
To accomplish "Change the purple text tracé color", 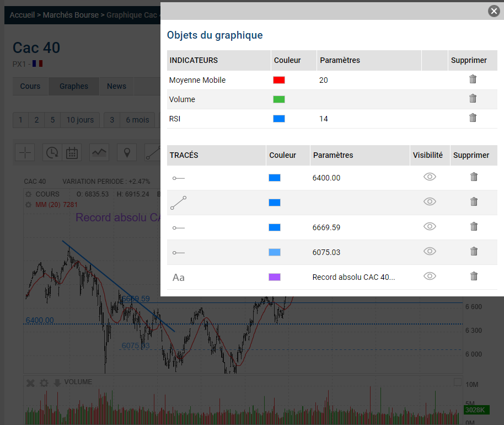I will [275, 277].
